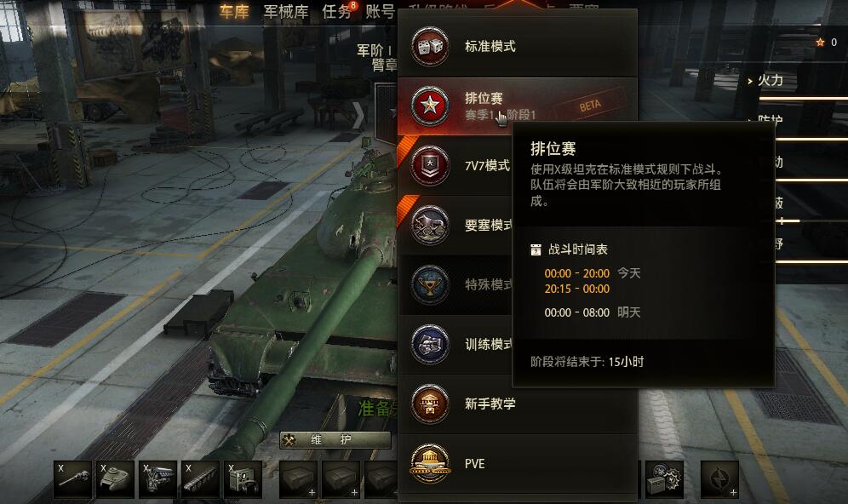Click the 维护 maintenance button
The width and height of the screenshot is (848, 504).
[x=335, y=440]
